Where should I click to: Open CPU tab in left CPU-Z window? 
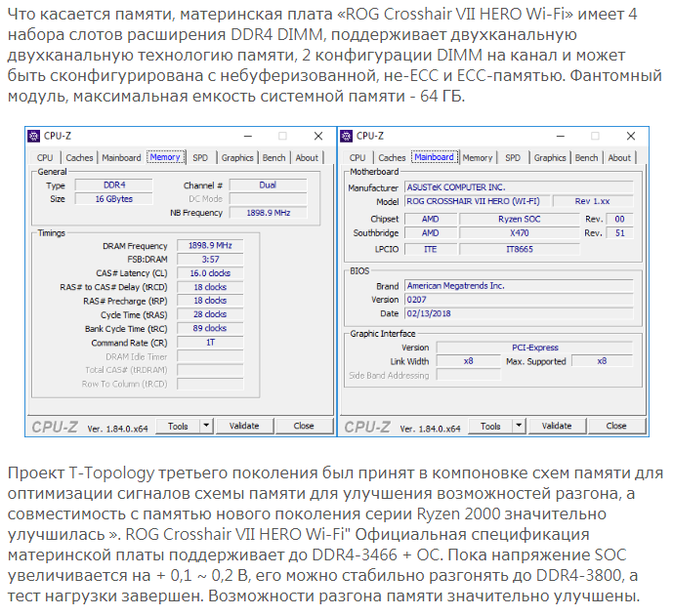45,158
